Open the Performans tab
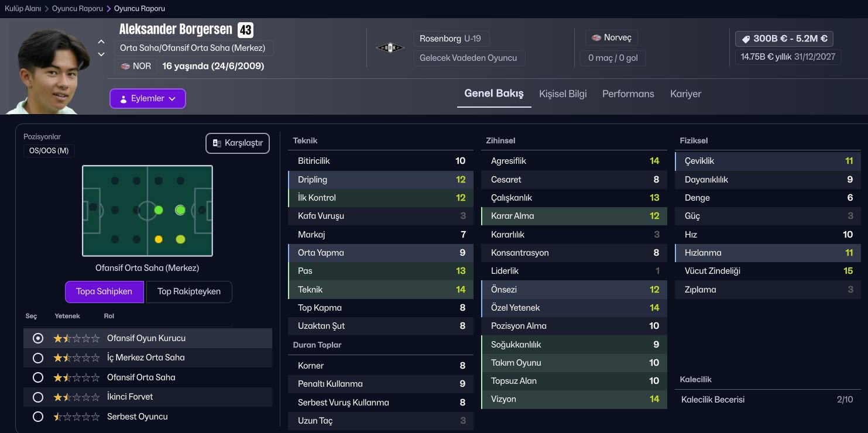868x433 pixels. [x=628, y=94]
